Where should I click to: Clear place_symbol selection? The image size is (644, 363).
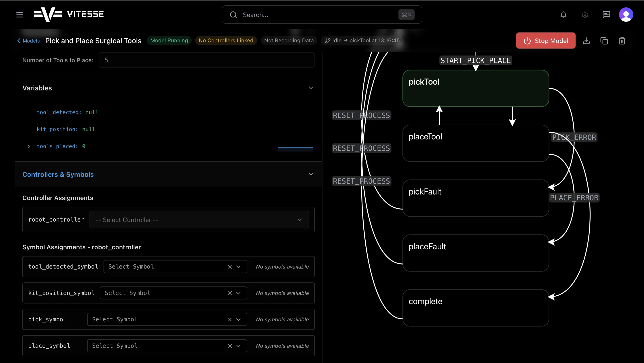[x=230, y=346]
